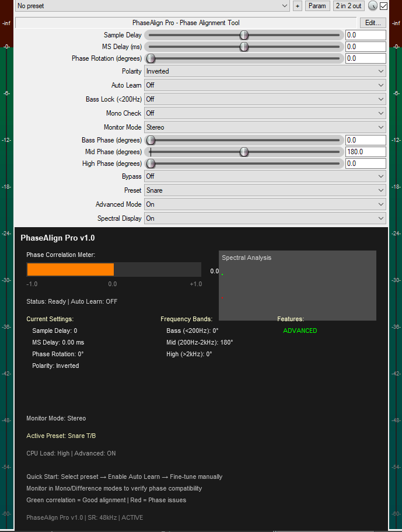The image size is (402, 532).
Task: Click the PhaseAlign Pro v1.0 heading
Action: [58, 238]
